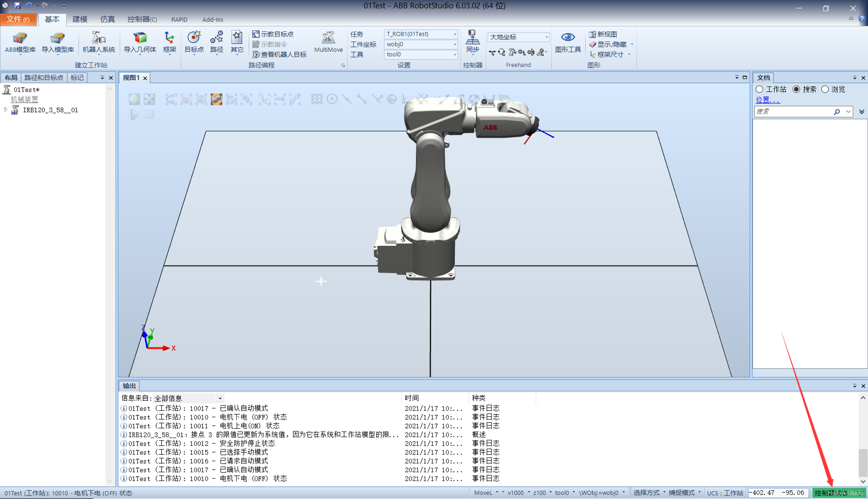Screen dimensions: 868x499
Task: Click the 位置... link
Action: (768, 100)
